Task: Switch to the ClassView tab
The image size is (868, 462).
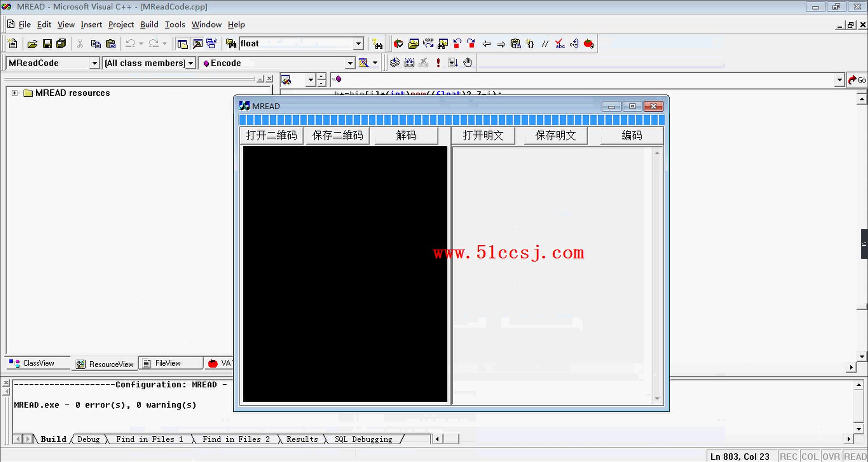Action: coord(38,363)
